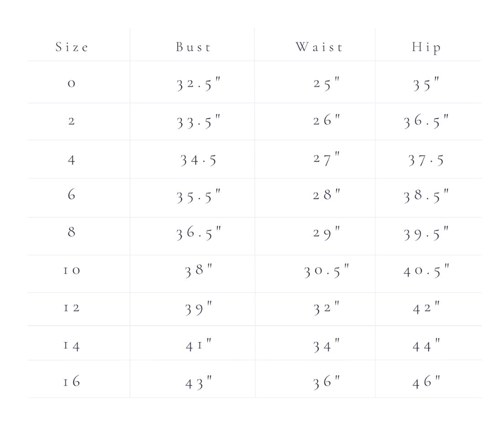The width and height of the screenshot is (504, 430).
Task: Click the Size column header
Action: 72,47
